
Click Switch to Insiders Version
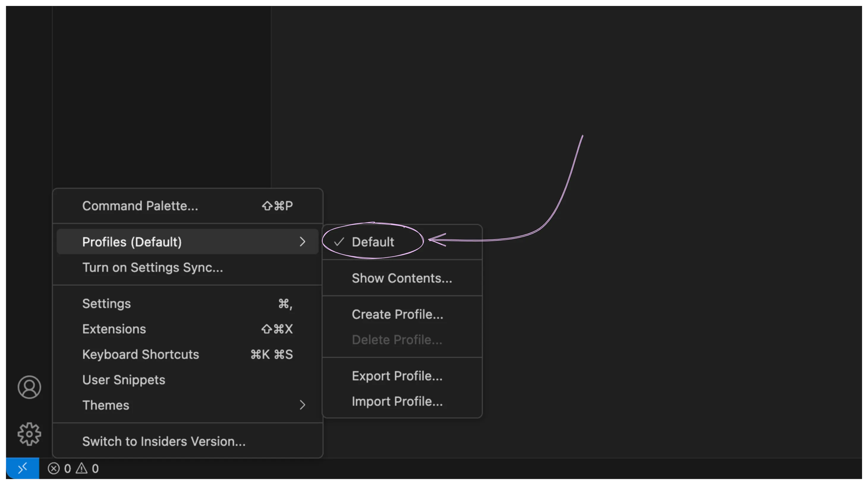[x=187, y=442]
